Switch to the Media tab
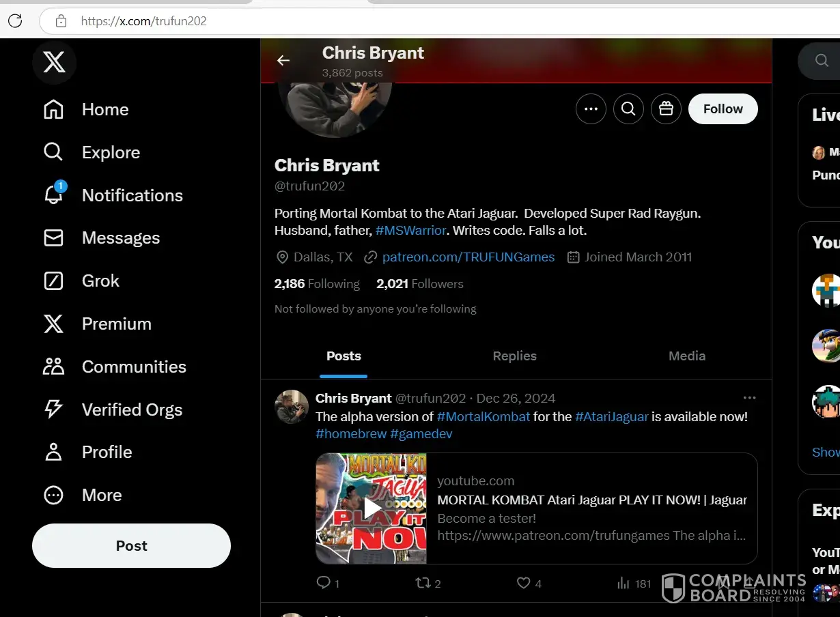 point(687,356)
